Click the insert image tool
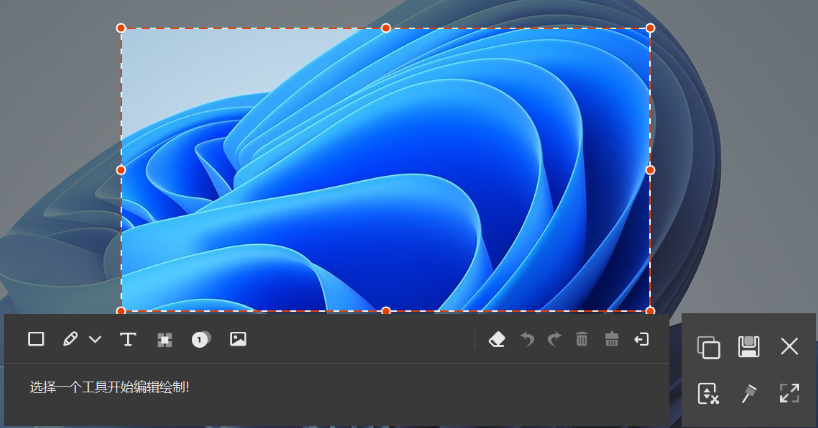 point(238,339)
